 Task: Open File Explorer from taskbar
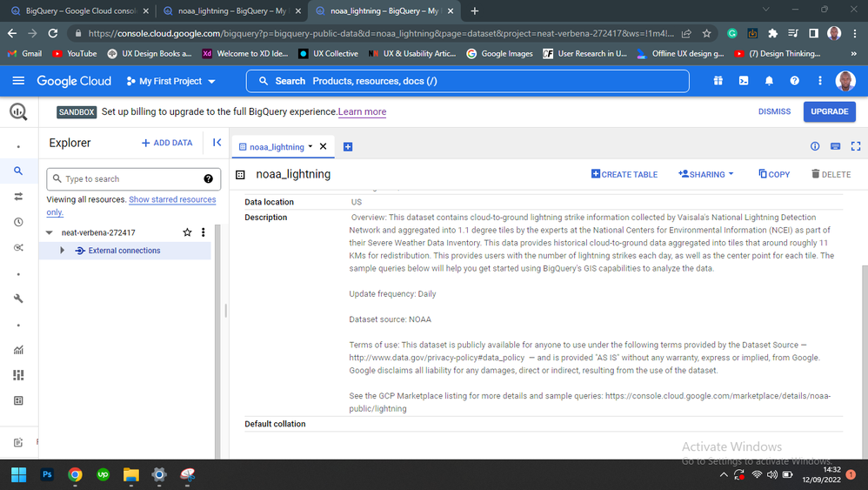(x=131, y=474)
